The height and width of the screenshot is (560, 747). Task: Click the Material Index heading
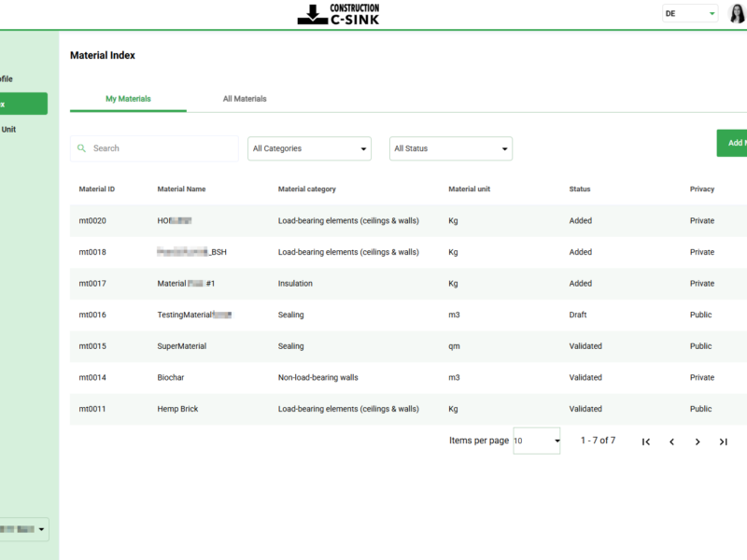click(x=103, y=55)
